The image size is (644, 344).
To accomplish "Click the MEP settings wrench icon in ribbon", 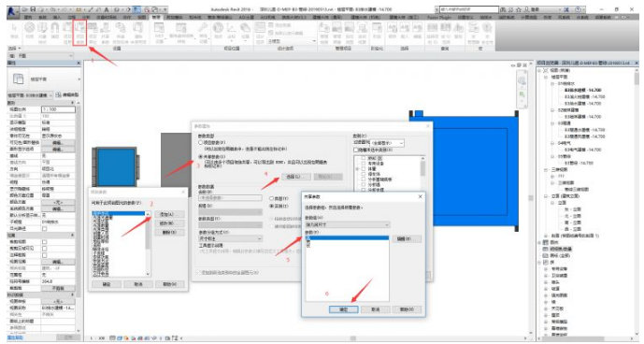I will [203, 31].
